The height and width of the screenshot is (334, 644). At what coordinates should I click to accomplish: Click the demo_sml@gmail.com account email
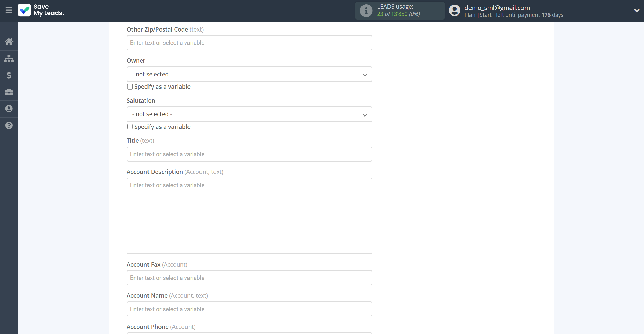[497, 8]
